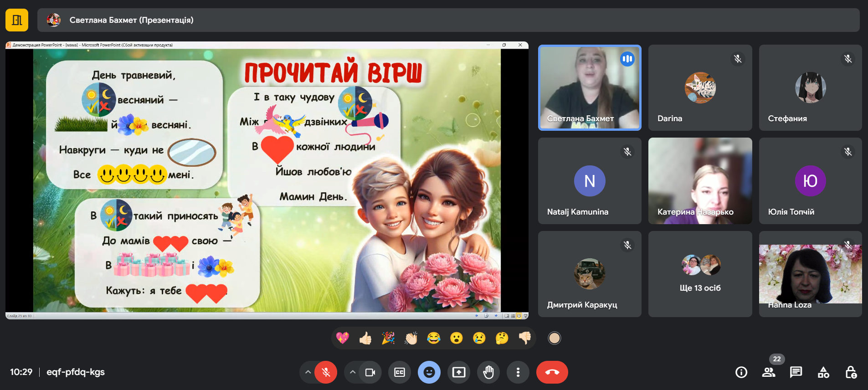Show the participants list
The image size is (868, 390).
click(x=769, y=372)
